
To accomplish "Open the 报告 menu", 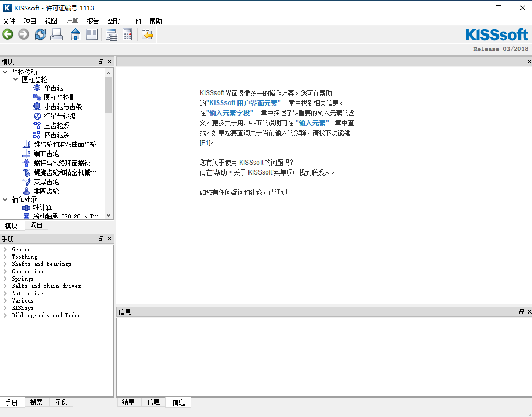I will (93, 21).
